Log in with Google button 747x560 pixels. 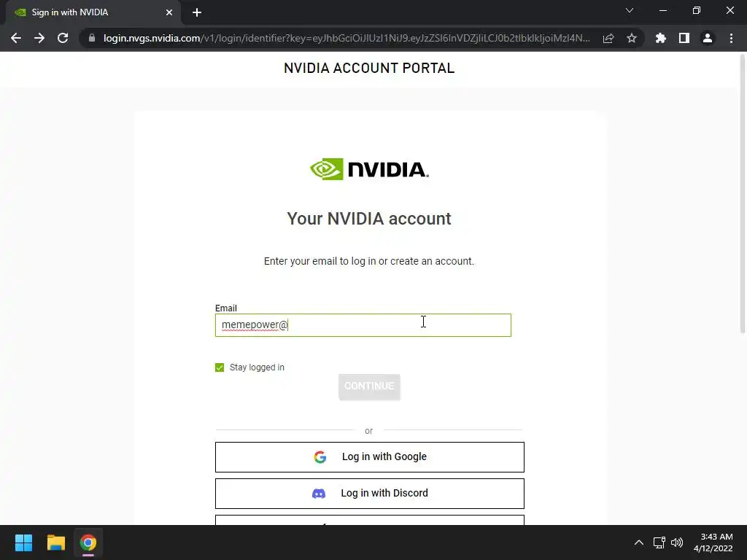point(370,457)
